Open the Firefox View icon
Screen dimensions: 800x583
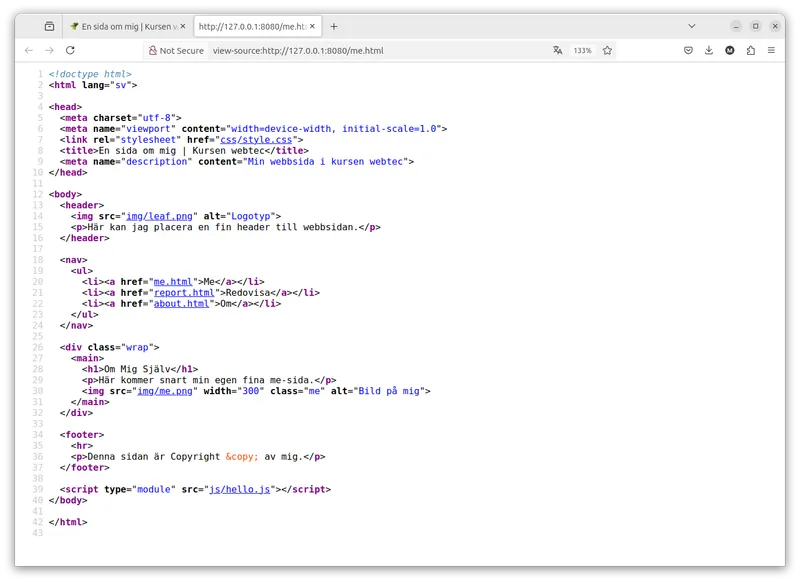coord(49,26)
